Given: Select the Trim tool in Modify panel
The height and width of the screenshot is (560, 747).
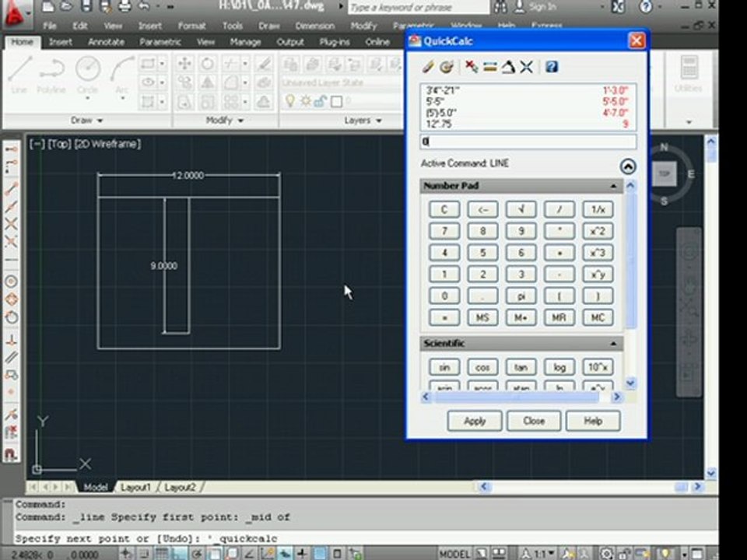Looking at the screenshot, I should click(x=230, y=63).
